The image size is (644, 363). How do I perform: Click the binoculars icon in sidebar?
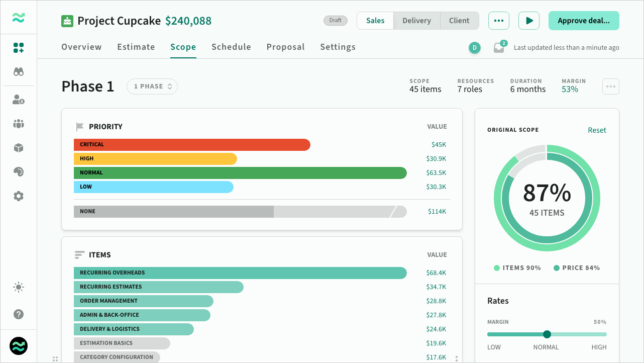19,72
